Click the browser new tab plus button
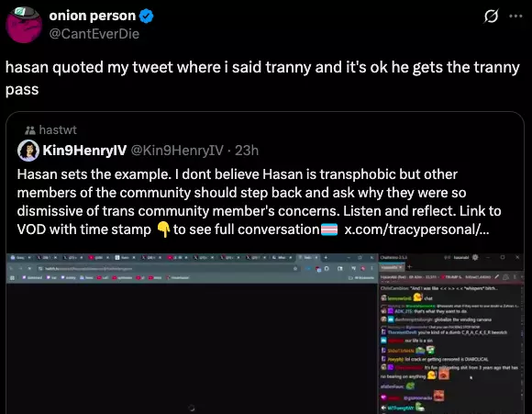 click(x=326, y=258)
